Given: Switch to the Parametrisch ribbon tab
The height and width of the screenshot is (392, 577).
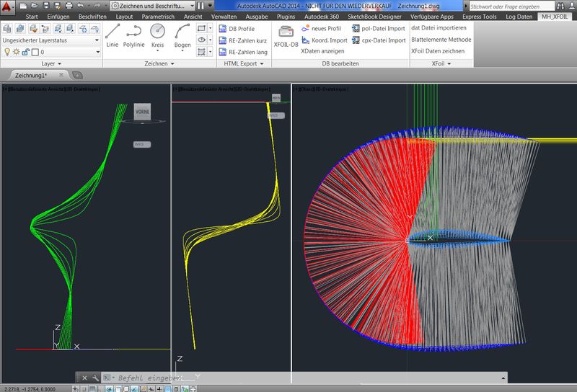Looking at the screenshot, I should [157, 16].
